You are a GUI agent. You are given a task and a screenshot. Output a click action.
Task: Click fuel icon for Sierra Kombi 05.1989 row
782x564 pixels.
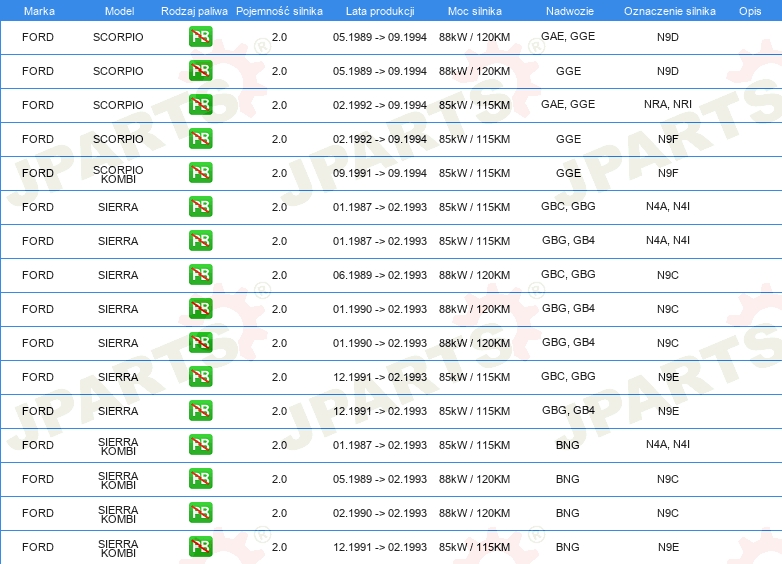pos(200,479)
